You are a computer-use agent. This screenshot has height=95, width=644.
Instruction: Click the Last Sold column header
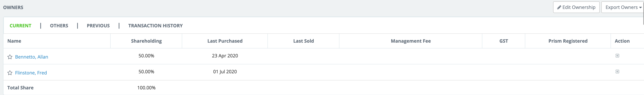click(303, 41)
